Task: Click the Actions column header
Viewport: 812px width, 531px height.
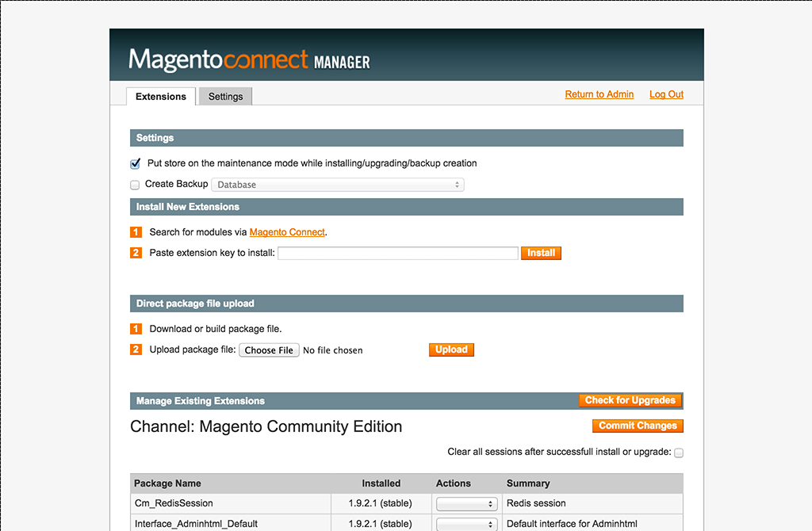Action: pyautogui.click(x=453, y=483)
